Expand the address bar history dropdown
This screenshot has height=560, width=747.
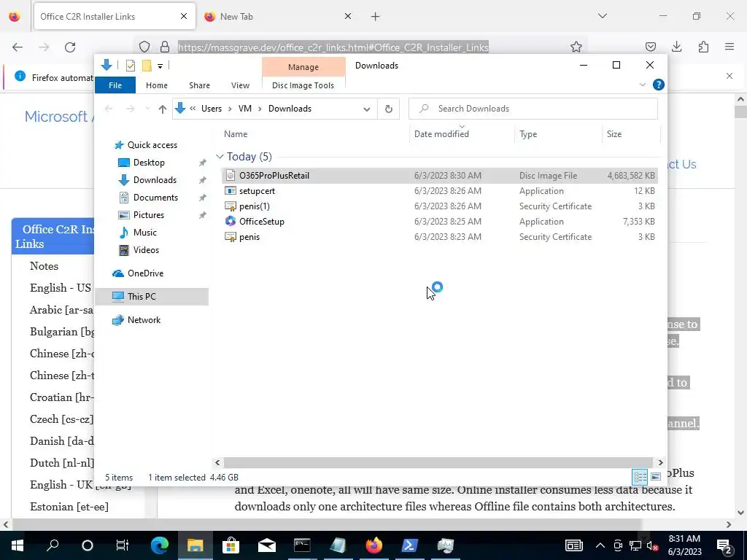pos(366,109)
